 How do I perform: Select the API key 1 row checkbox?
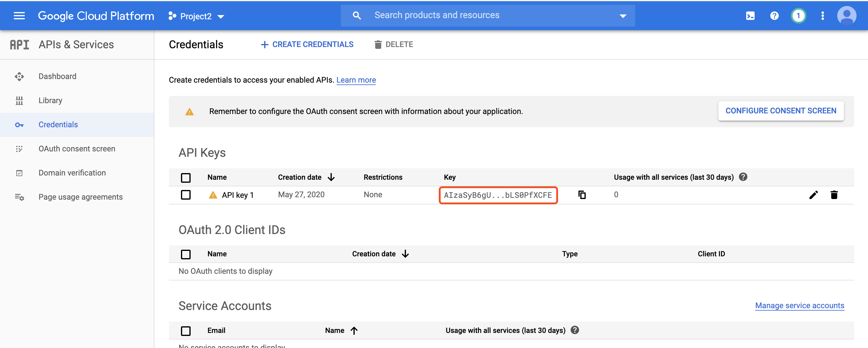(186, 195)
